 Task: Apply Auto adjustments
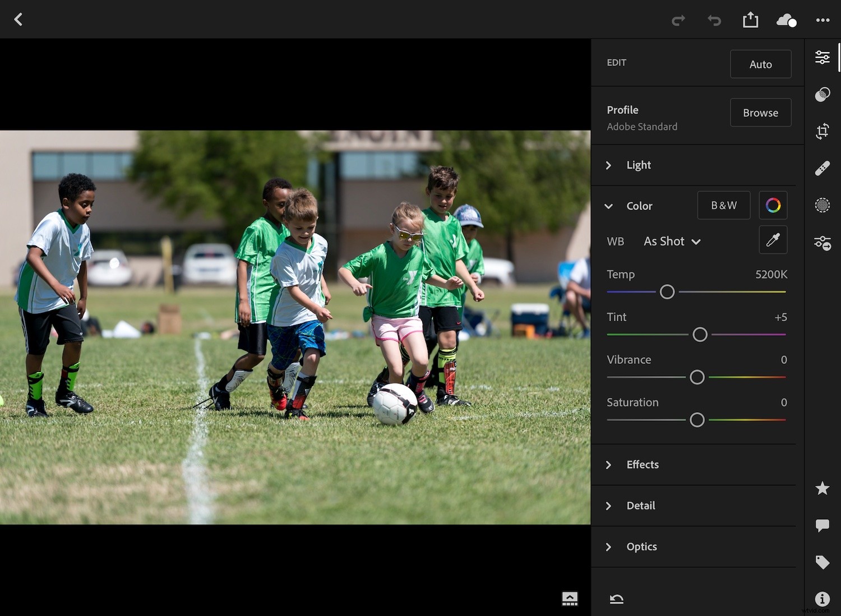761,63
